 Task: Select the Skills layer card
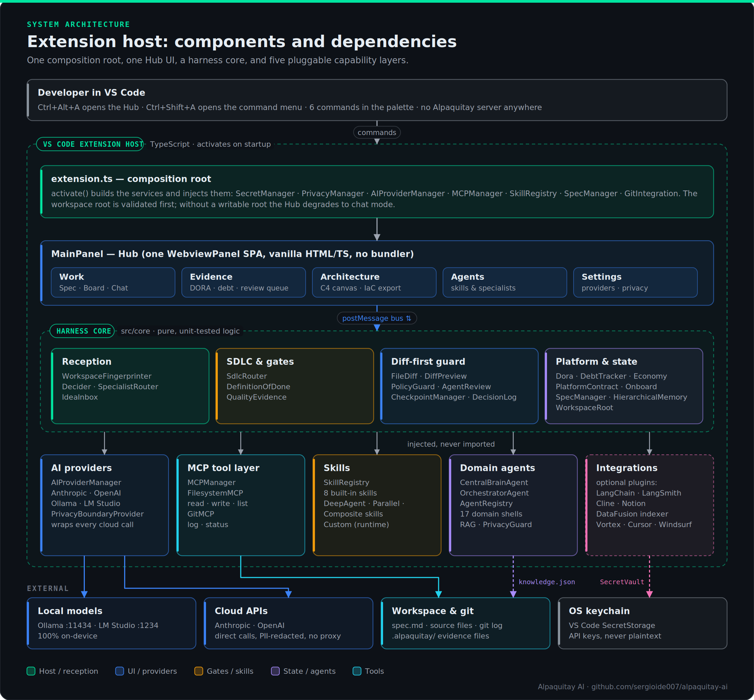(x=377, y=505)
